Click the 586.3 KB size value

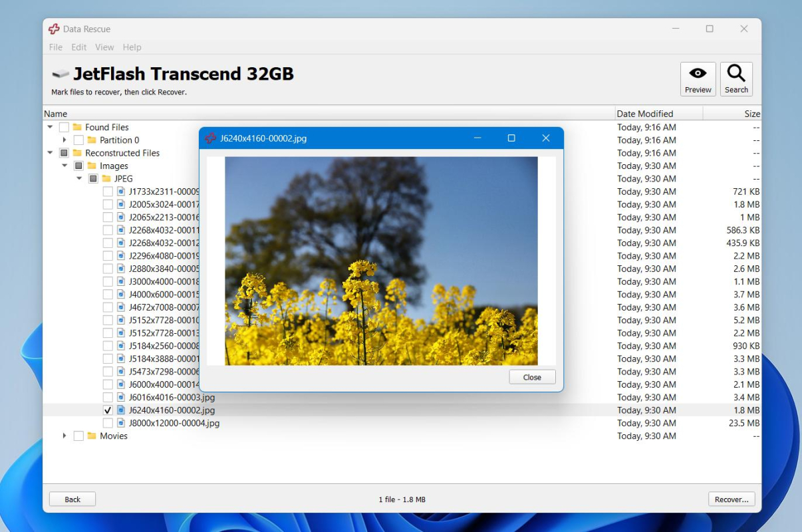click(x=743, y=230)
